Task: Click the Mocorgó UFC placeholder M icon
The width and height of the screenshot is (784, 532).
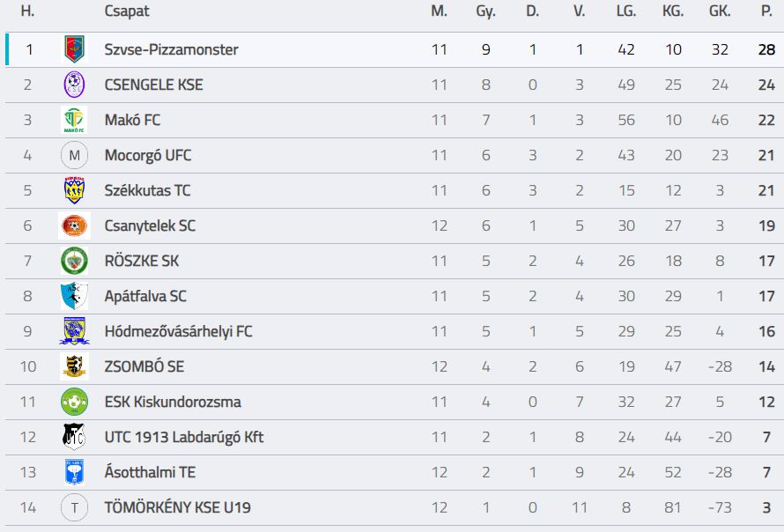Action: (75, 155)
